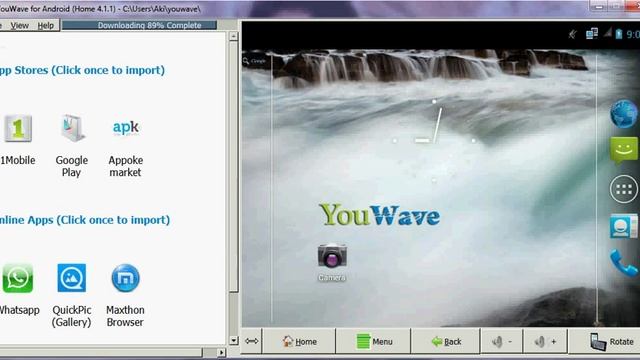This screenshot has height=360, width=640.
Task: Open the Camera app on Android home
Action: click(x=332, y=256)
